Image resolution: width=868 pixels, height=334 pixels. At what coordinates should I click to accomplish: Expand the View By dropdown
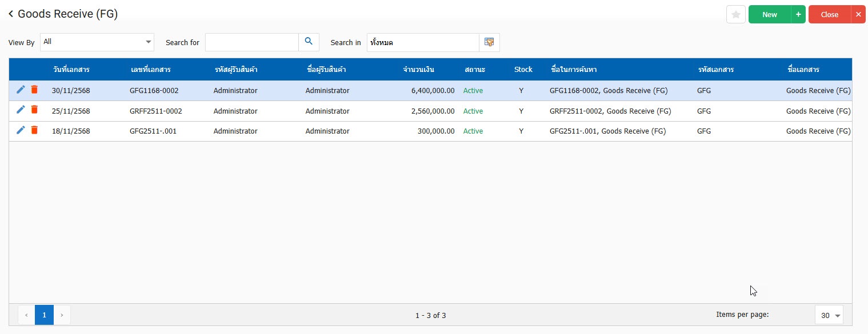149,42
